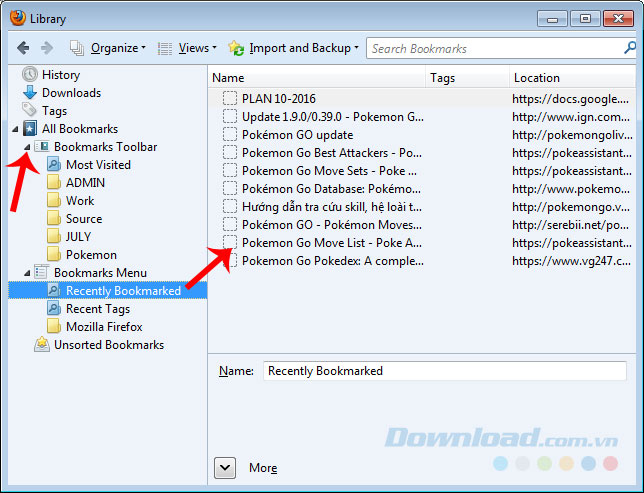This screenshot has width=644, height=493.
Task: Open the Most Visited smart folder
Action: click(x=98, y=165)
